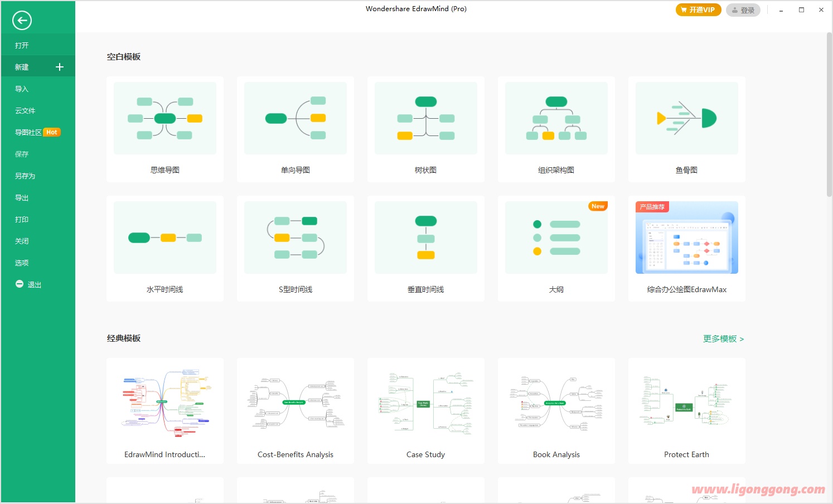
Task: Click the 组织架构图 label text
Action: [x=556, y=170]
